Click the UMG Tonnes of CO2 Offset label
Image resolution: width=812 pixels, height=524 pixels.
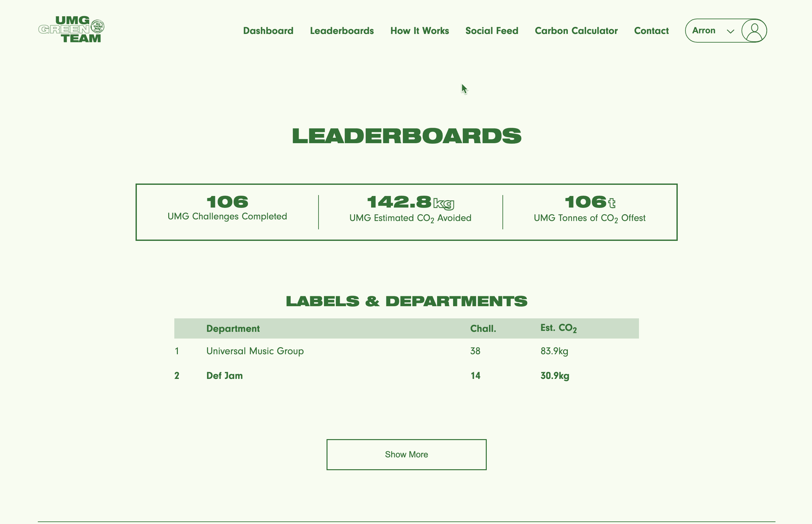pyautogui.click(x=589, y=218)
